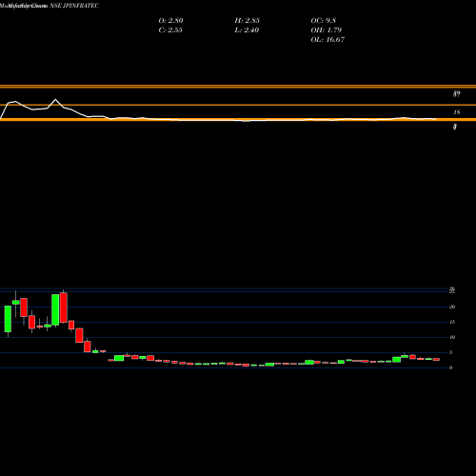The image size is (476, 476).
Task: Select the OH: 1.79 reading
Action: 327,30
